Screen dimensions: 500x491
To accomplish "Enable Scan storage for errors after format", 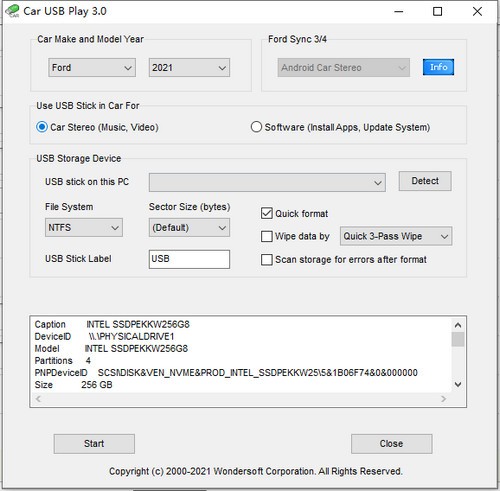I will [267, 260].
